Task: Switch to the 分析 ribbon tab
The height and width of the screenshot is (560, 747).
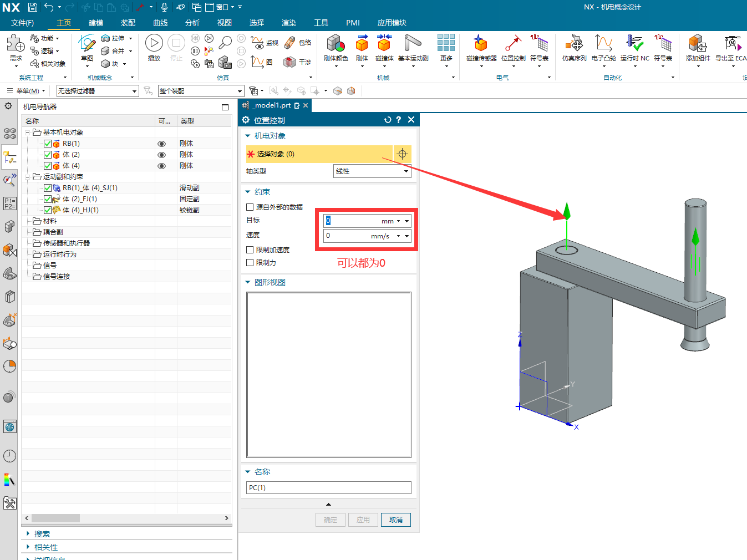Action: click(x=192, y=23)
